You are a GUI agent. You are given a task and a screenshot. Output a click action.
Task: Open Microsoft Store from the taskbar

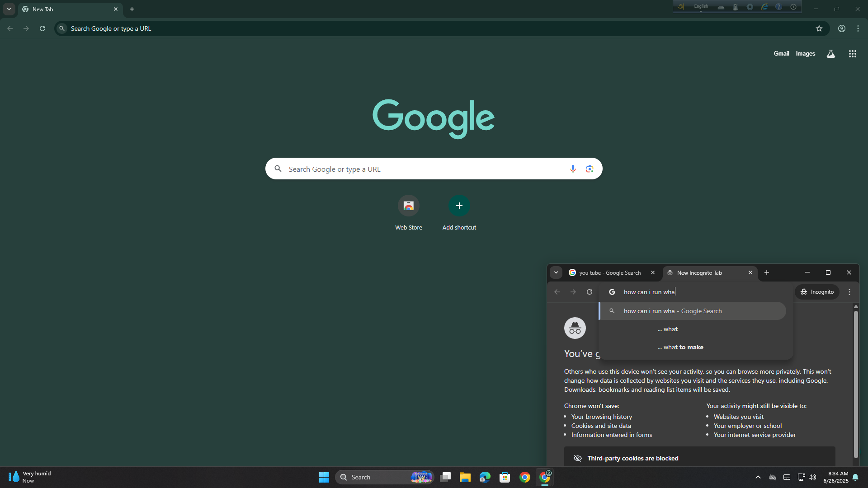coord(505,477)
